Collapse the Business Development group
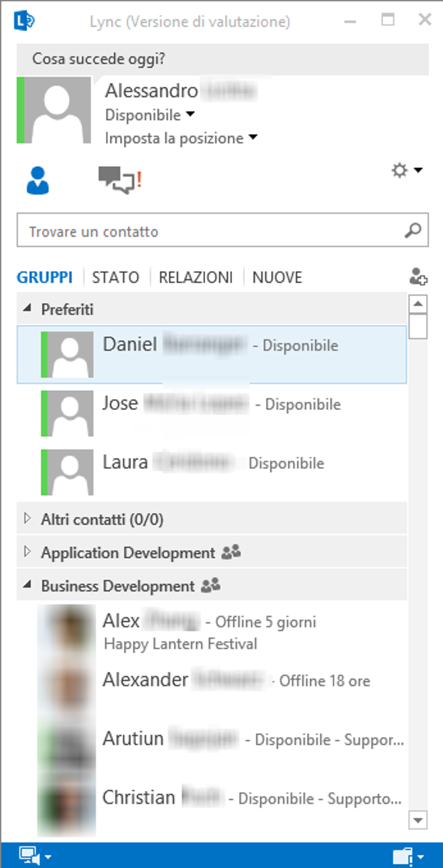Image resolution: width=443 pixels, height=868 pixels. pos(27,585)
